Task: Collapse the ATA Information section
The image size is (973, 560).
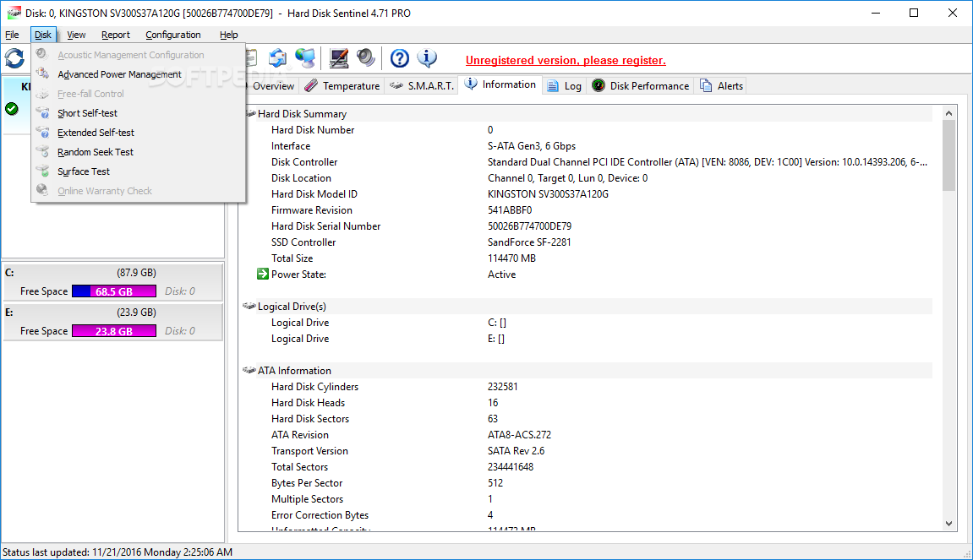Action: pos(249,370)
